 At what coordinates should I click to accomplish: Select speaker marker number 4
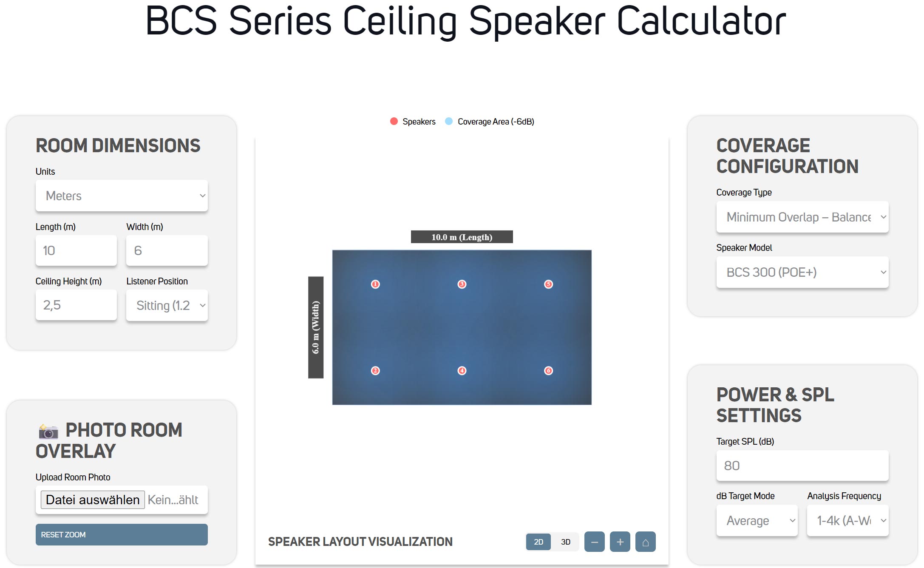pyautogui.click(x=462, y=371)
